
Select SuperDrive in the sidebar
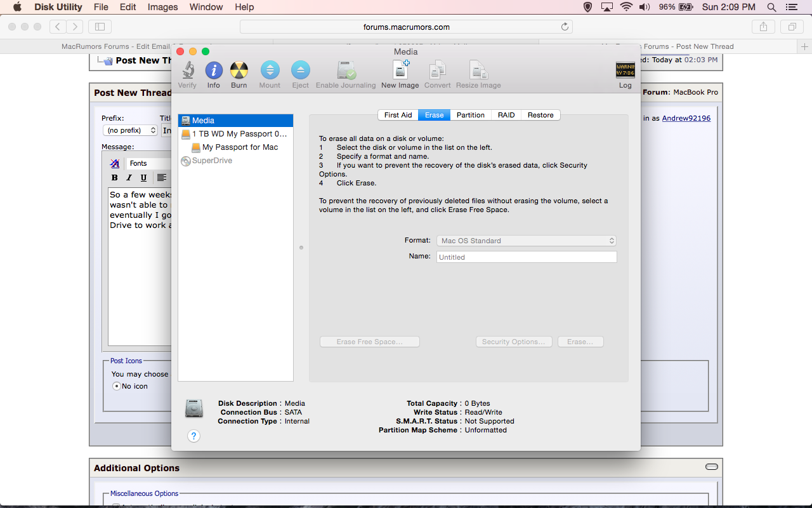coord(235,161)
